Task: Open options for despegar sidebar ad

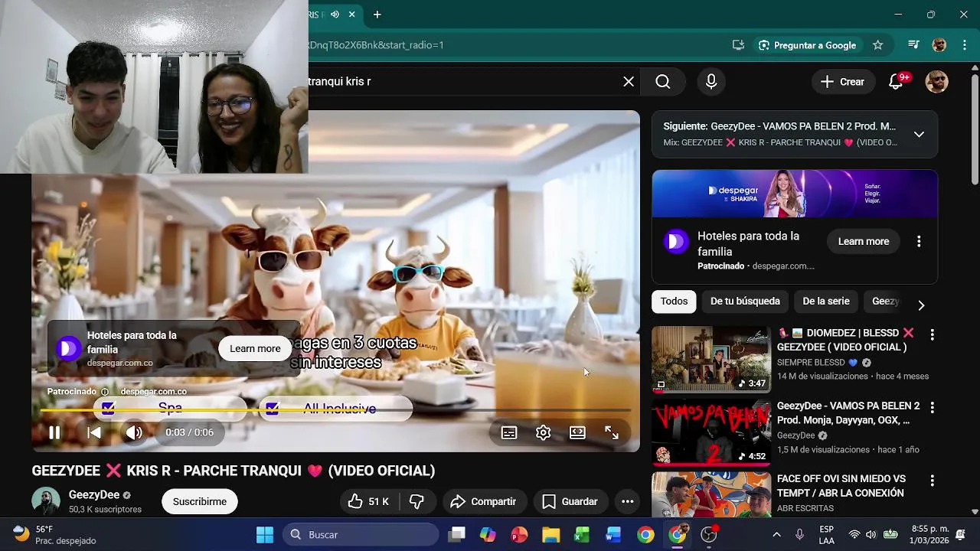Action: 919,241
